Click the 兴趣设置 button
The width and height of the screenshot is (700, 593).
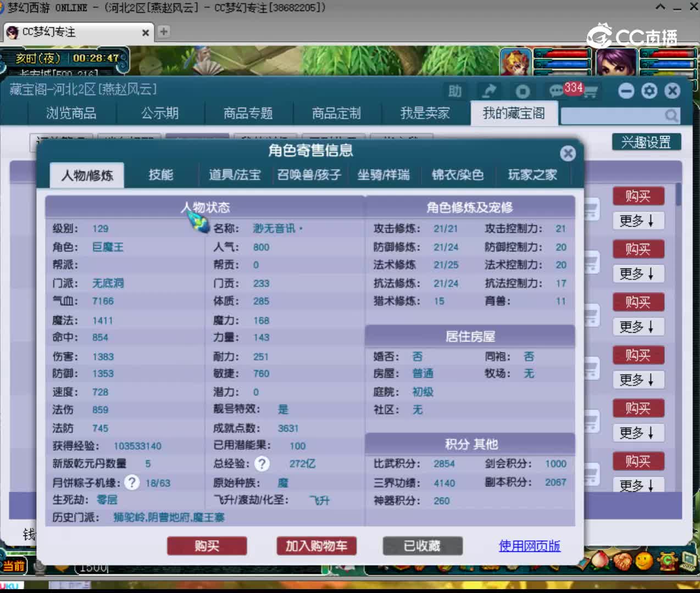click(x=646, y=142)
